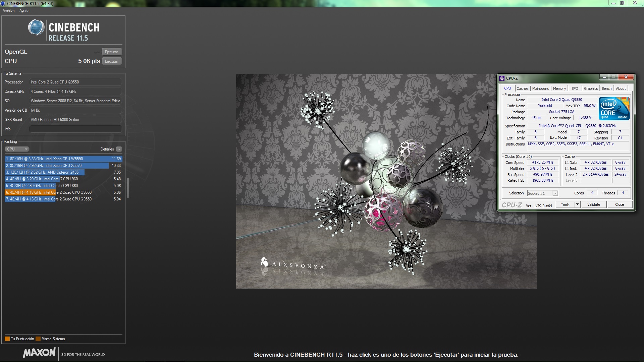
Task: Click the Mismo Sistema brown legend swatch
Action: click(38, 339)
